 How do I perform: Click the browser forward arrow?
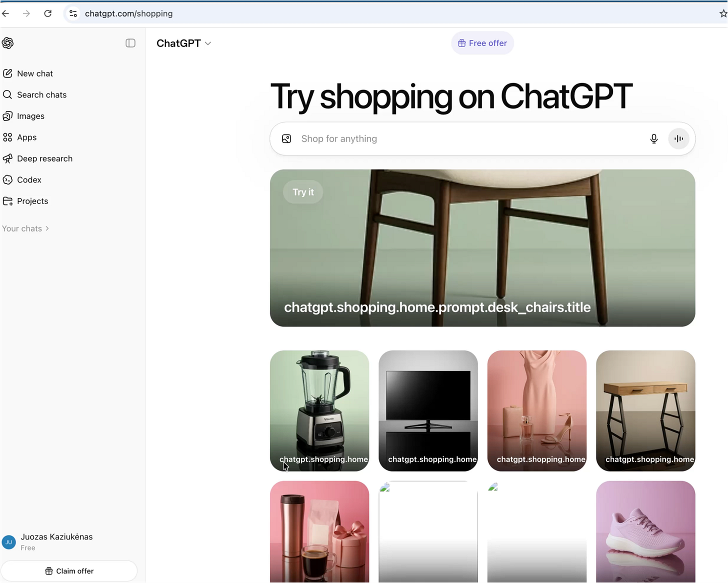(x=26, y=13)
